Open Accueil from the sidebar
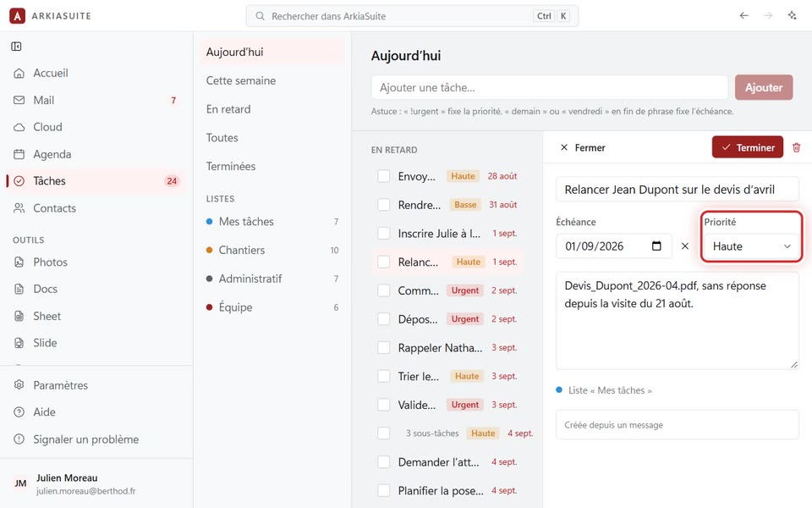The height and width of the screenshot is (508, 812). (x=96, y=73)
